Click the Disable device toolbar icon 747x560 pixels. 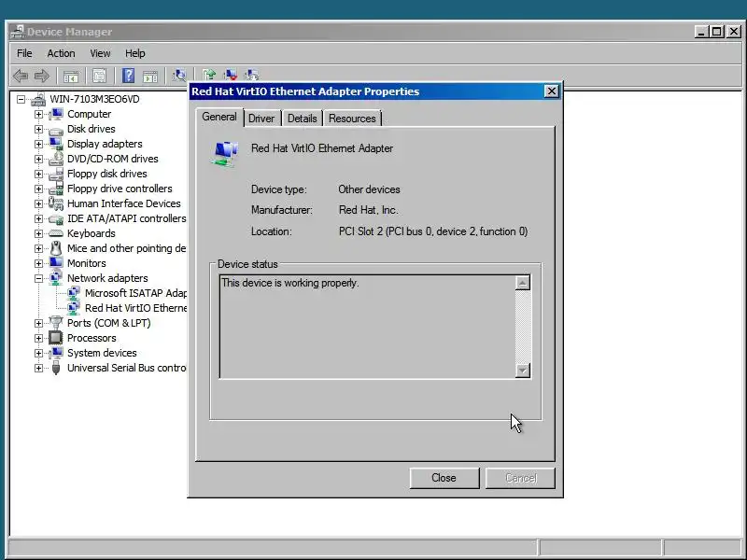pyautogui.click(x=251, y=75)
